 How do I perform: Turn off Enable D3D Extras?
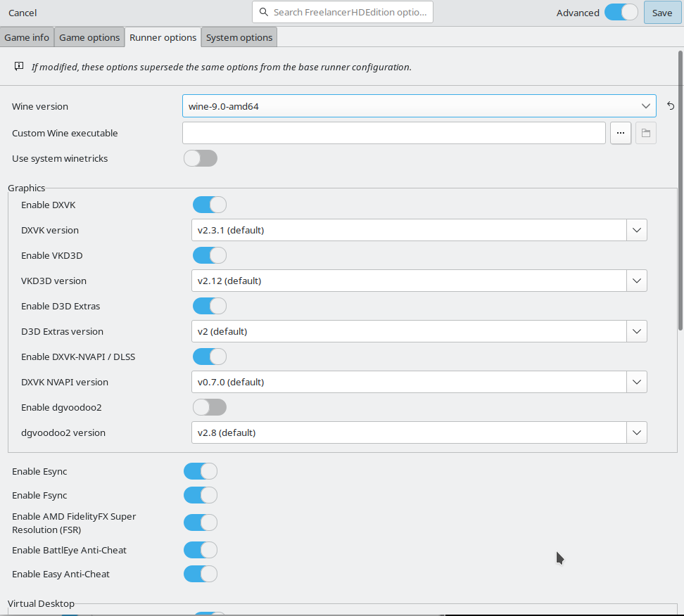210,306
